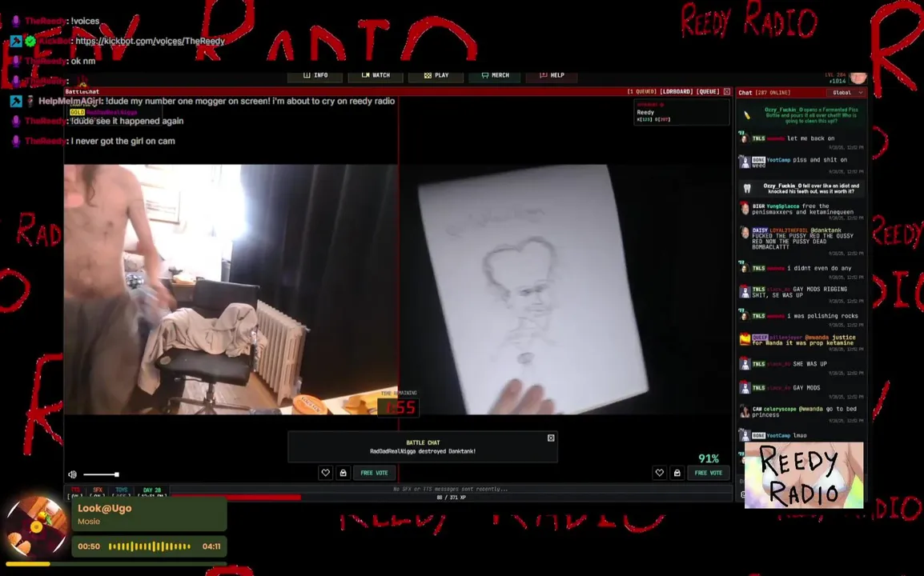Screen dimensions: 924x576
Task: Click the Kick bot icon beside HelpMeImAGirl message
Action: tap(16, 102)
